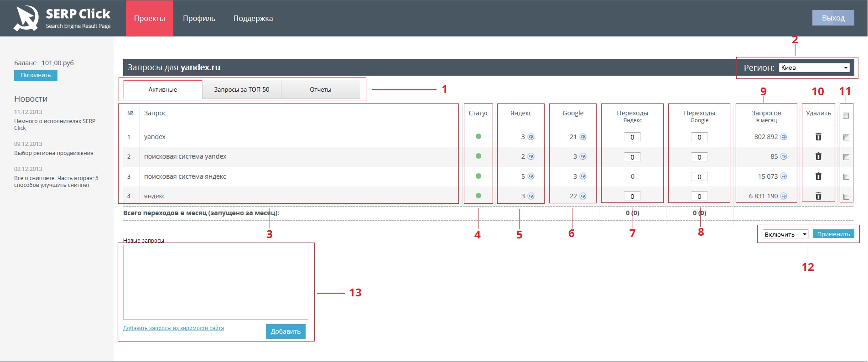Open the "Отчеты" tab
The width and height of the screenshot is (868, 362).
click(x=321, y=90)
